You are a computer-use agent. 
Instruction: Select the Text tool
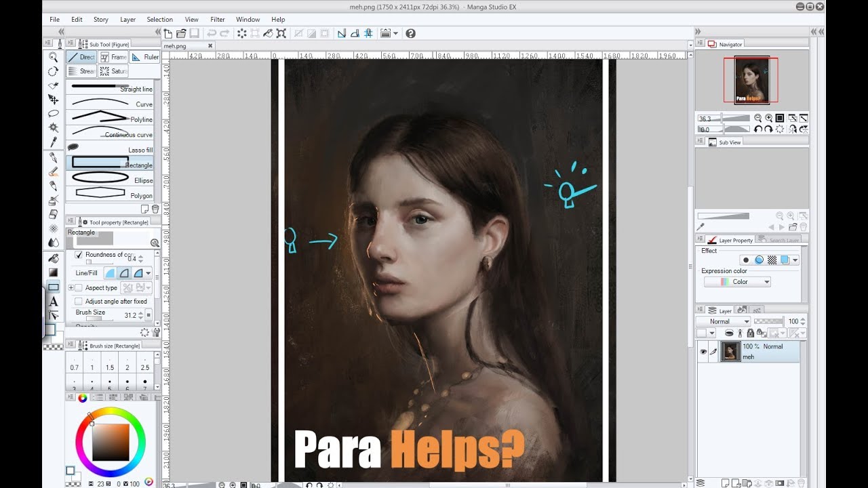(53, 302)
